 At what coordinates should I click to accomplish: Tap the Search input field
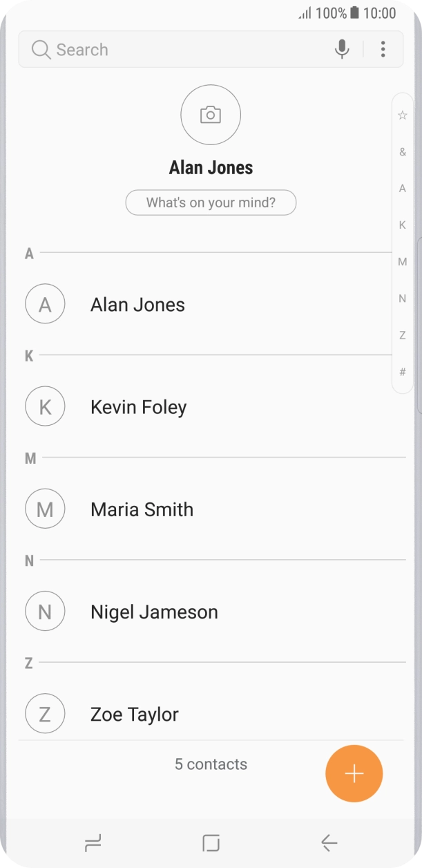[180, 50]
